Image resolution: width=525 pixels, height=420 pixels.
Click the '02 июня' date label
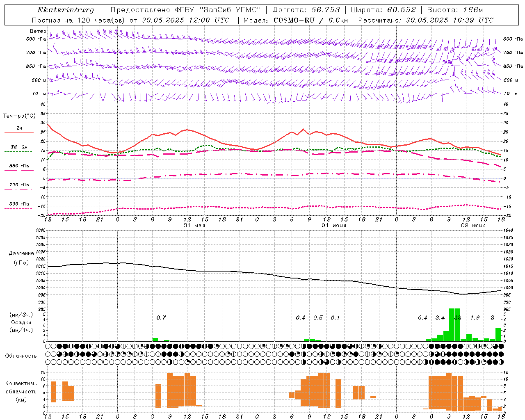point(473,226)
